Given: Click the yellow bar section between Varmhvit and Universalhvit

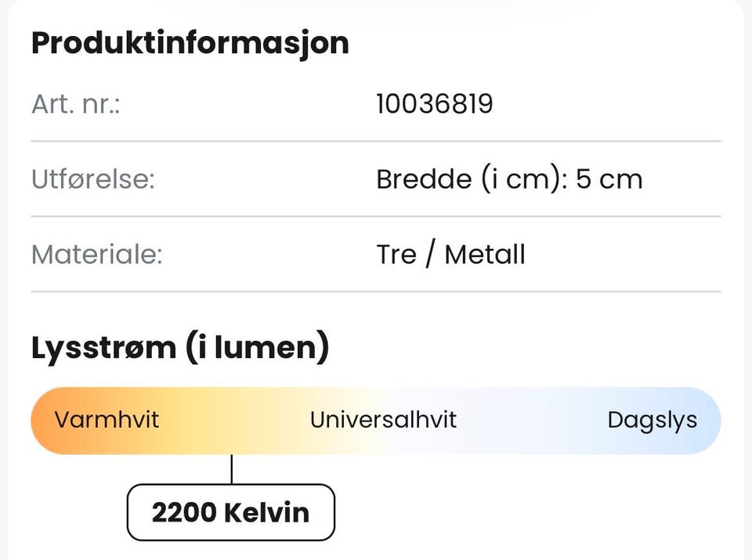Looking at the screenshot, I should click(235, 420).
